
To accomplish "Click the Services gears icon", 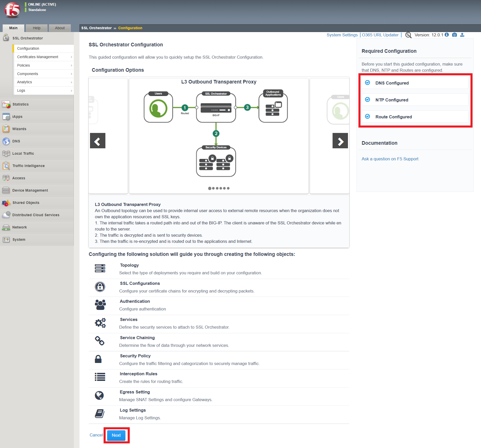I will pyautogui.click(x=100, y=323).
